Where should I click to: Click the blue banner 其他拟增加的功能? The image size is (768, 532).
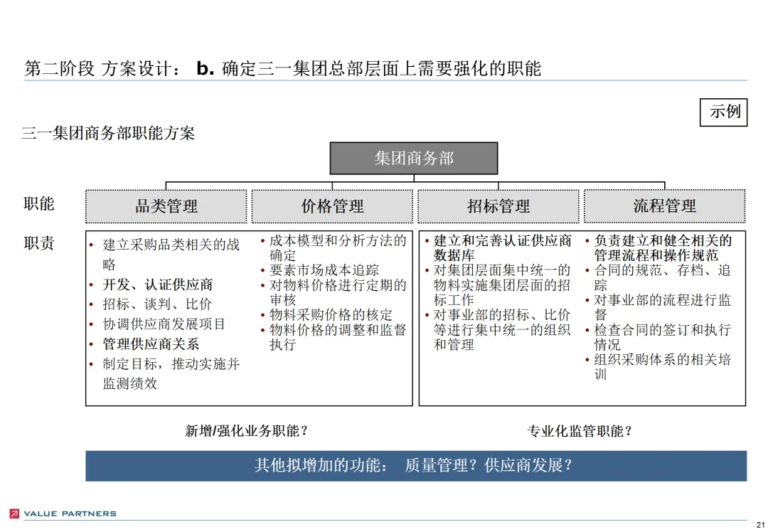416,466
